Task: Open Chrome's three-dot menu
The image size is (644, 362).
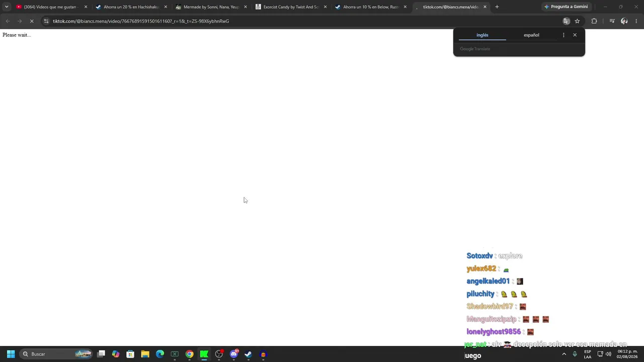Action: click(x=636, y=21)
